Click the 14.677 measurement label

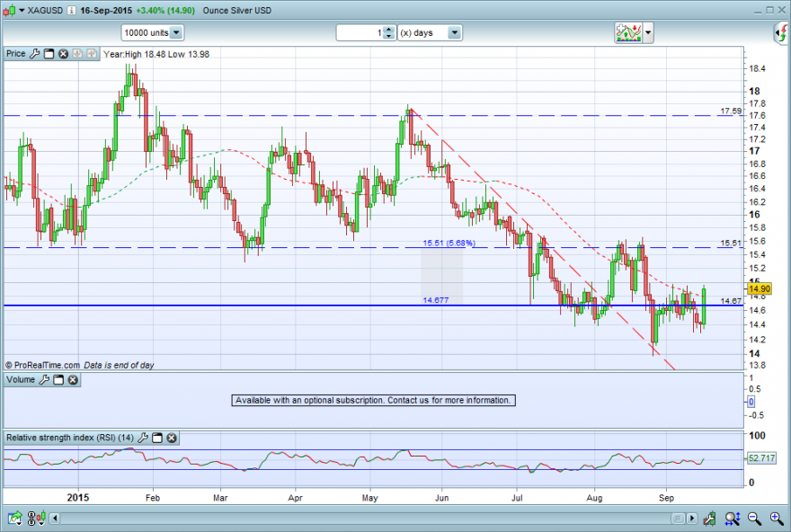[x=435, y=300]
